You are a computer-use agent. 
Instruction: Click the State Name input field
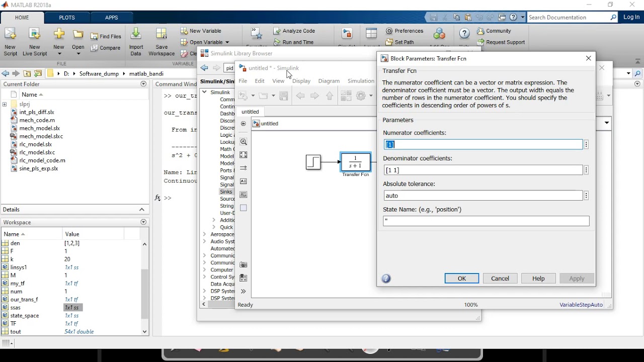tap(486, 221)
